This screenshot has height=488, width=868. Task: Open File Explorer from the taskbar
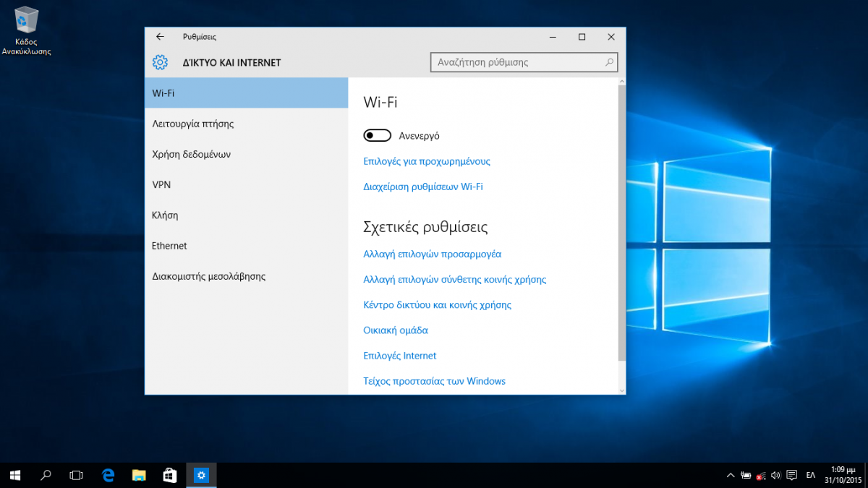coord(140,475)
